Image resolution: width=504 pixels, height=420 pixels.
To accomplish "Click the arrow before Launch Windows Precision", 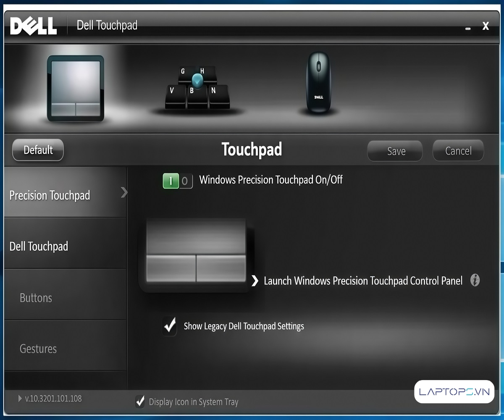I will pyautogui.click(x=255, y=281).
